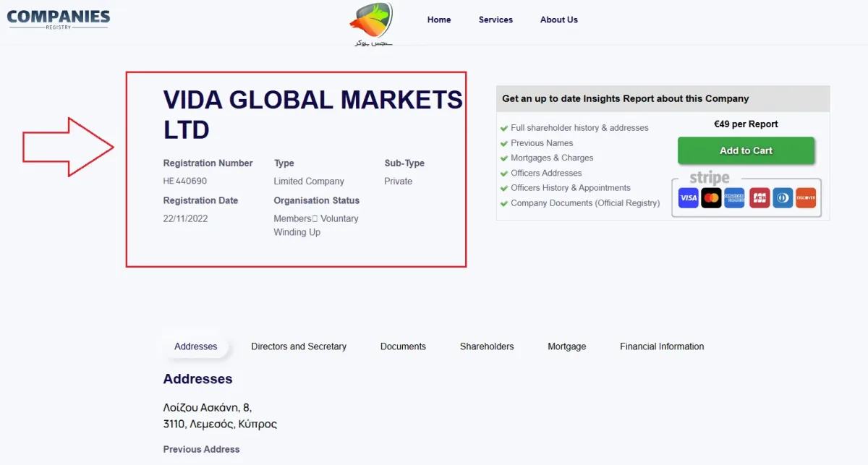
Task: Add the Insights Report to cart
Action: (x=746, y=150)
